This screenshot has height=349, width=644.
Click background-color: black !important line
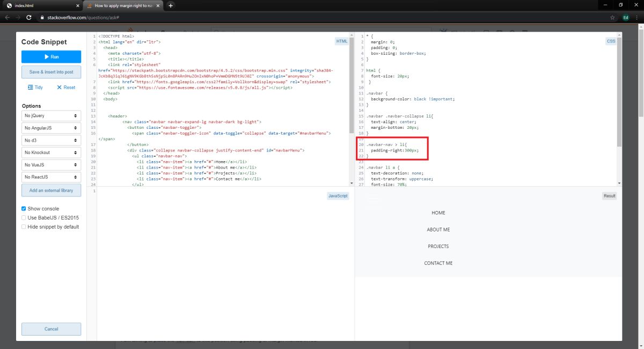413,99
